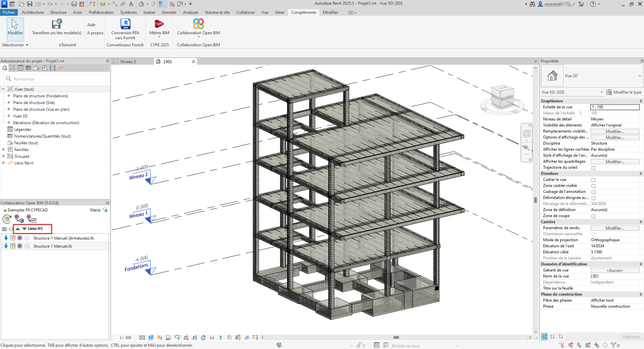Collapse the Liens IFC section

click(x=18, y=229)
